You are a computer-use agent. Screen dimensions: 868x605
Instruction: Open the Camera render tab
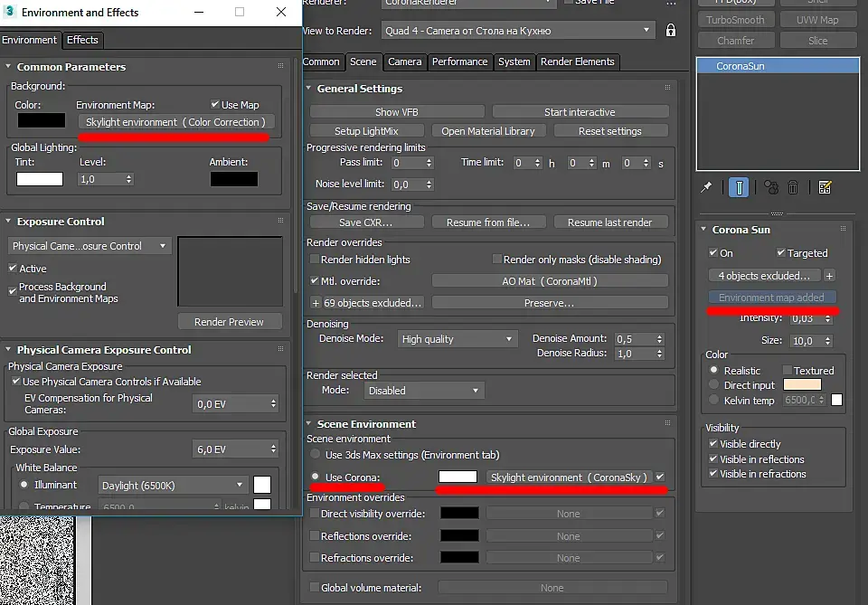point(405,61)
